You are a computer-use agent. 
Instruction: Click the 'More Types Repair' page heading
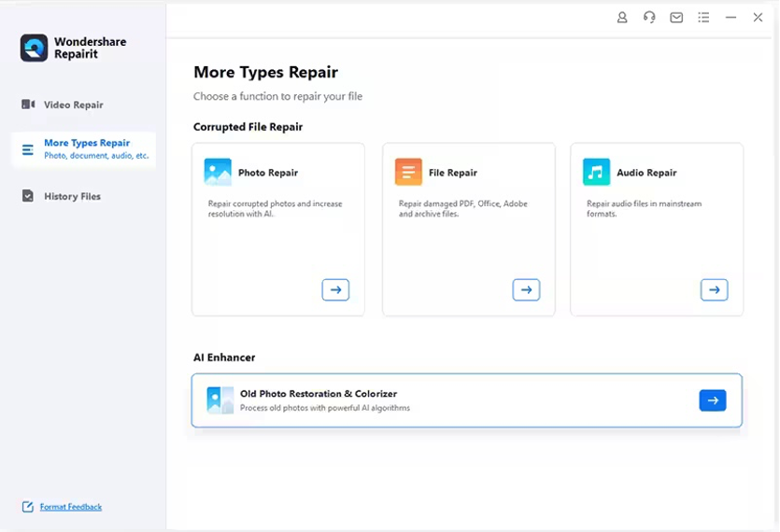coord(265,72)
